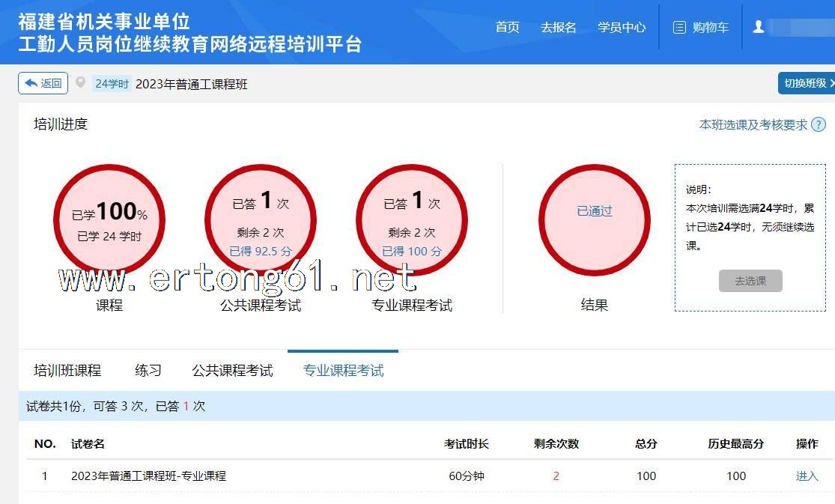835x504 pixels.
Task: Open the 购物车 shopping cart link
Action: coord(710,28)
